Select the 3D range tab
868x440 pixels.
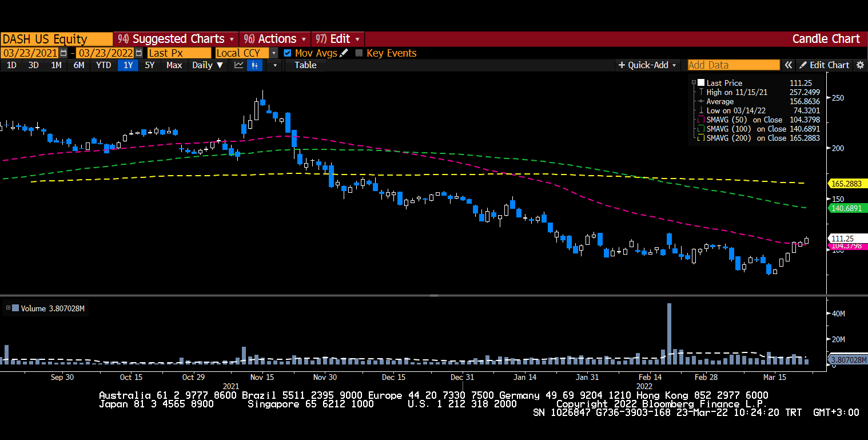coord(33,65)
